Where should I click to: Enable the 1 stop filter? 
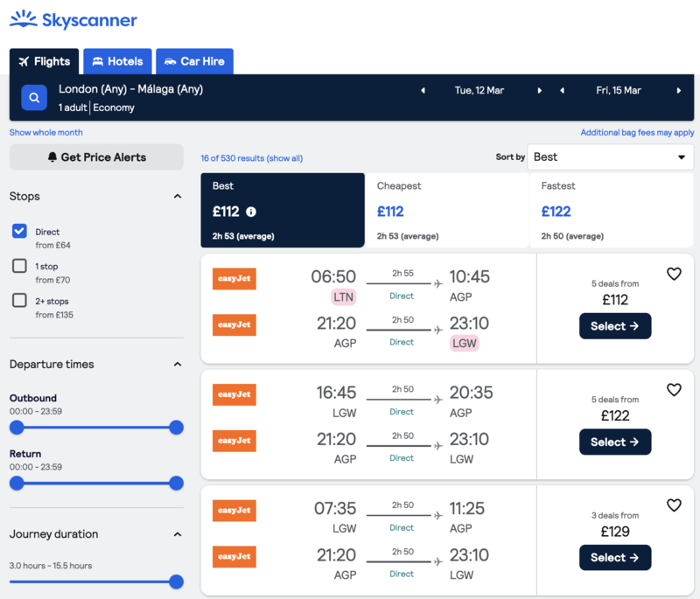pyautogui.click(x=19, y=266)
